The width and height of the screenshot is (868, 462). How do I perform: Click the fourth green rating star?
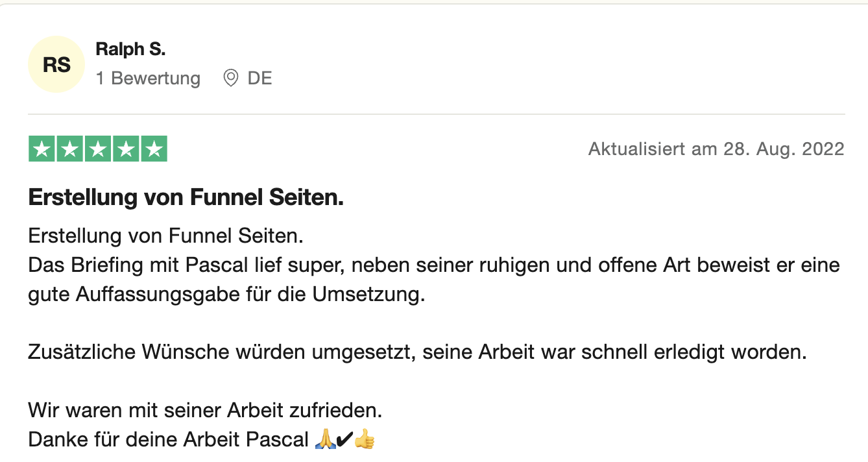(x=126, y=149)
